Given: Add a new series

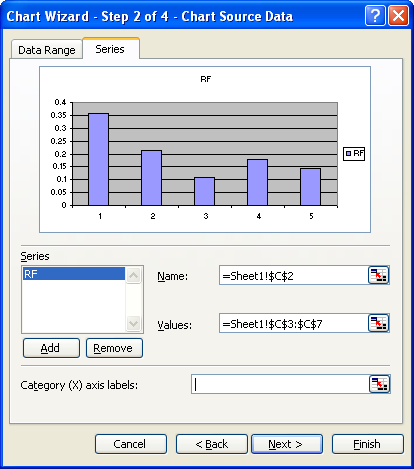Looking at the screenshot, I should [x=51, y=348].
